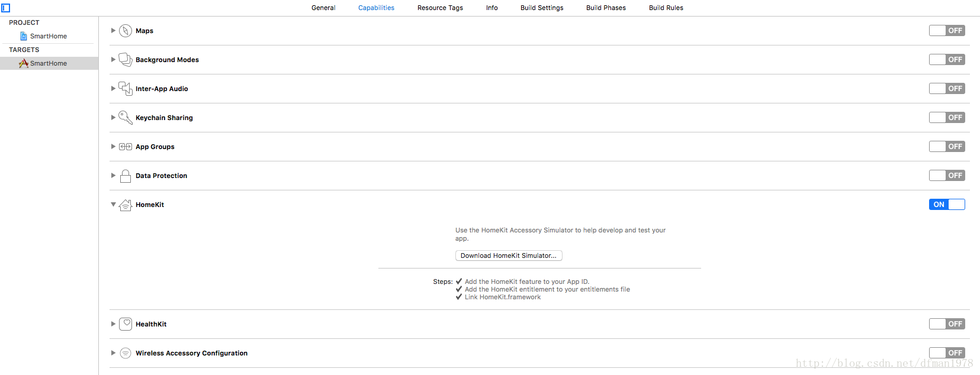Click the Background Modes label
The height and width of the screenshot is (375, 980).
coord(167,60)
